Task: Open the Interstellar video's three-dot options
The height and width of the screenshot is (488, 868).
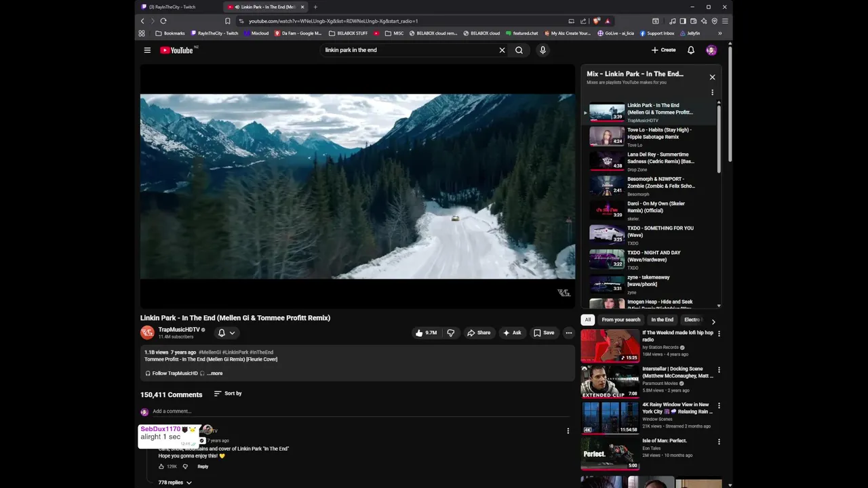Action: (x=719, y=370)
